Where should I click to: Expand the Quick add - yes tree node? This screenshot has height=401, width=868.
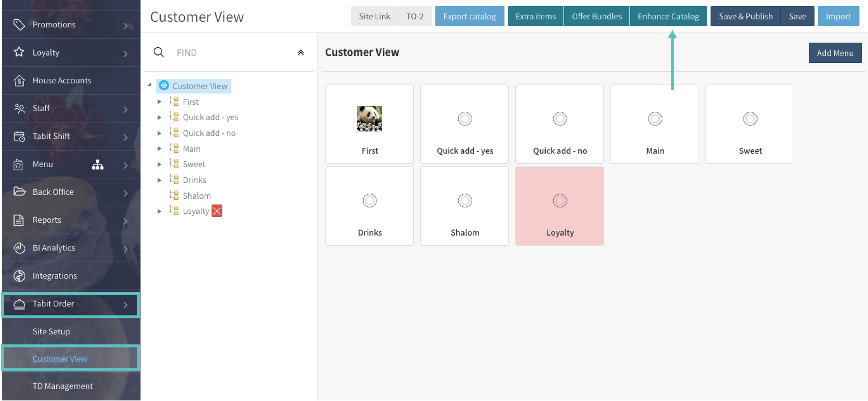click(159, 117)
